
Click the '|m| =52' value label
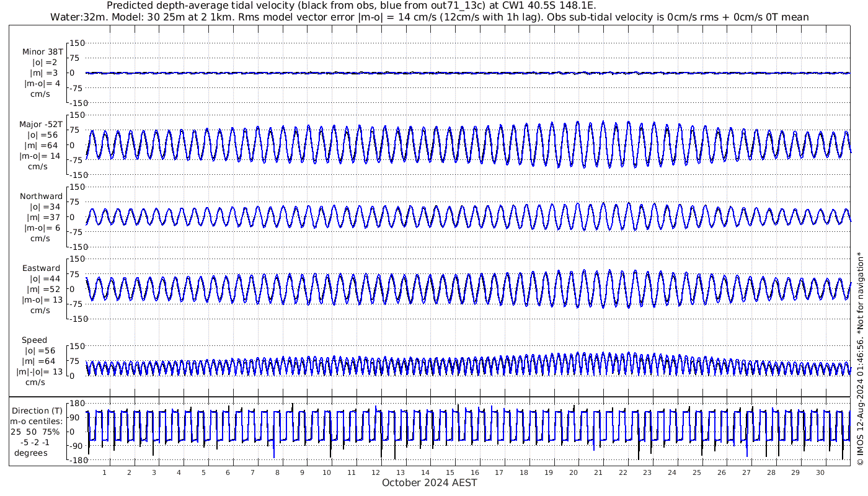tap(43, 290)
